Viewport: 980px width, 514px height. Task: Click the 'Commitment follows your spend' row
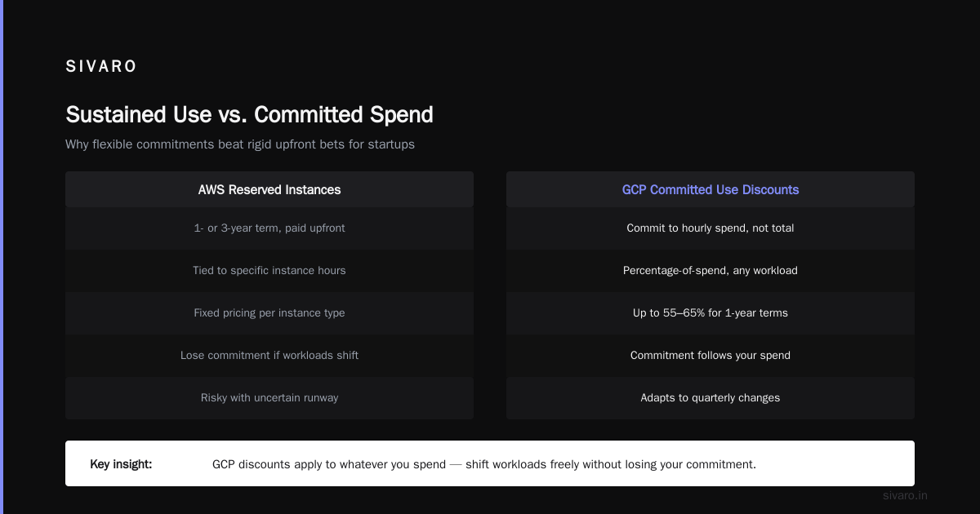[710, 356]
